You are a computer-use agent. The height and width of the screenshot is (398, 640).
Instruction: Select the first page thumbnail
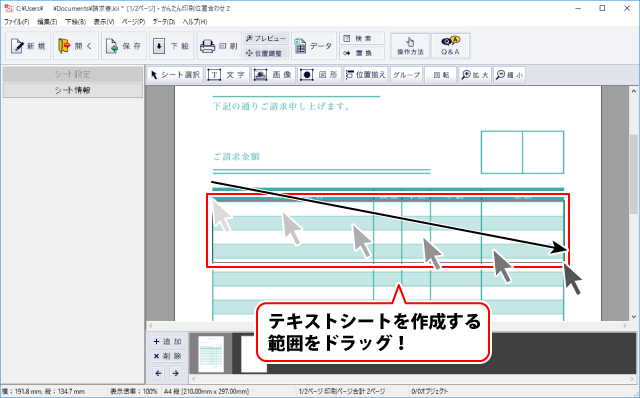pyautogui.click(x=211, y=354)
